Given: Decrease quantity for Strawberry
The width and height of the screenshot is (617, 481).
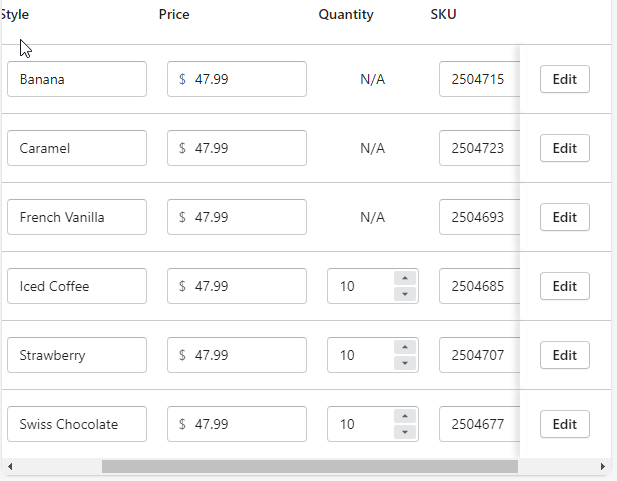Looking at the screenshot, I should pyautogui.click(x=404, y=363).
